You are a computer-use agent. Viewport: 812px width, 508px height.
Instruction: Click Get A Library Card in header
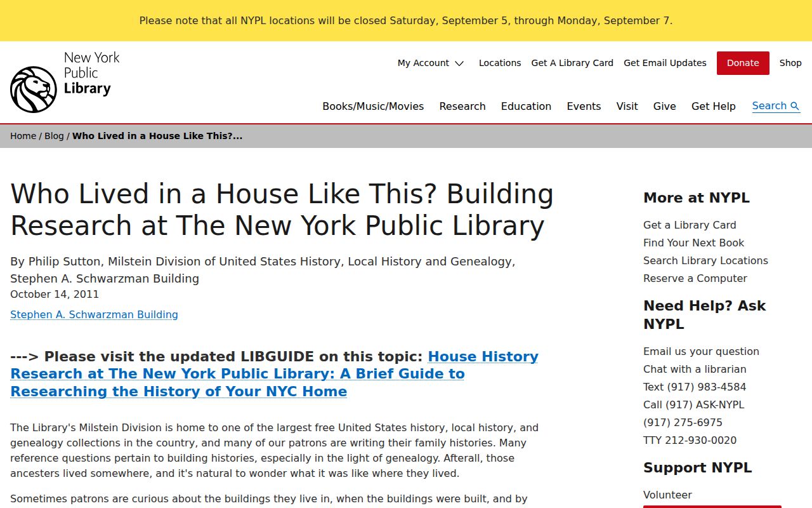[x=572, y=63]
